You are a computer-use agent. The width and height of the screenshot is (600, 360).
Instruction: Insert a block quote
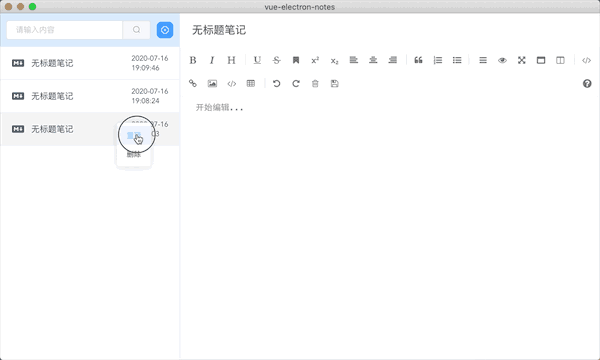point(418,60)
